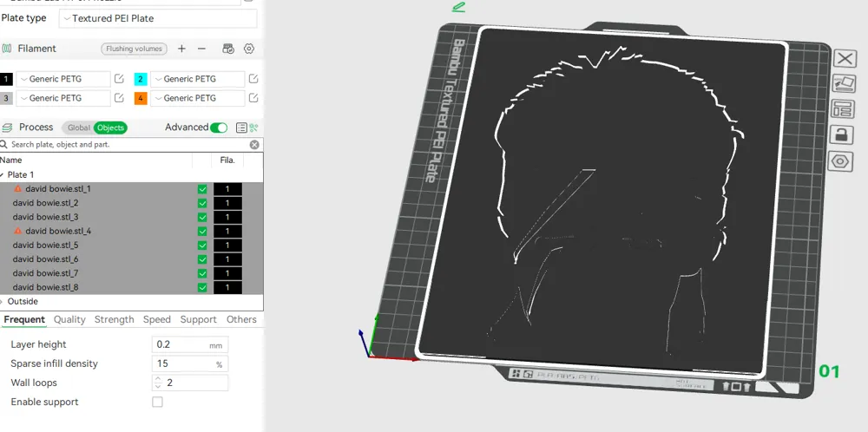Switch to the Strength tab
Image resolution: width=868 pixels, height=432 pixels.
(114, 319)
